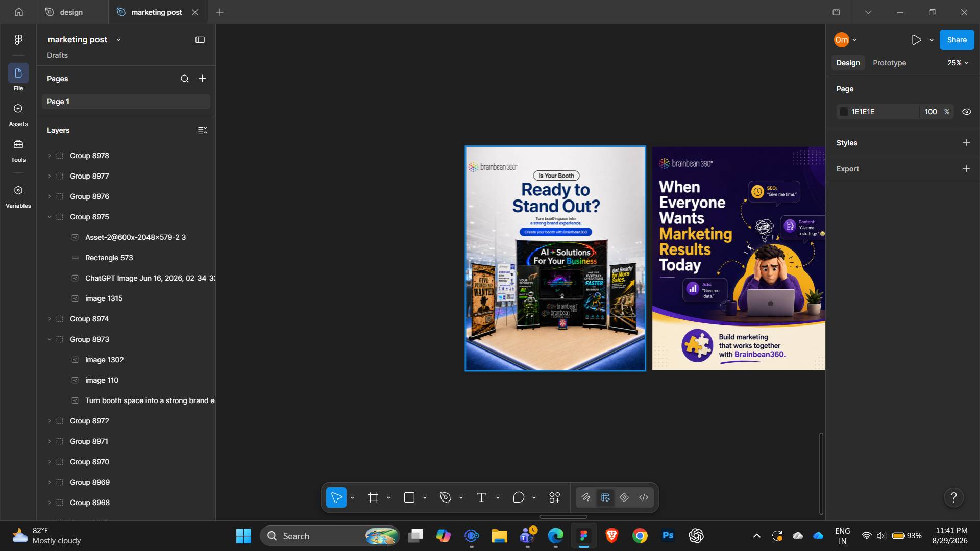Open the 25% zoom dropdown
Screen dimensions: 980x551
(958, 63)
